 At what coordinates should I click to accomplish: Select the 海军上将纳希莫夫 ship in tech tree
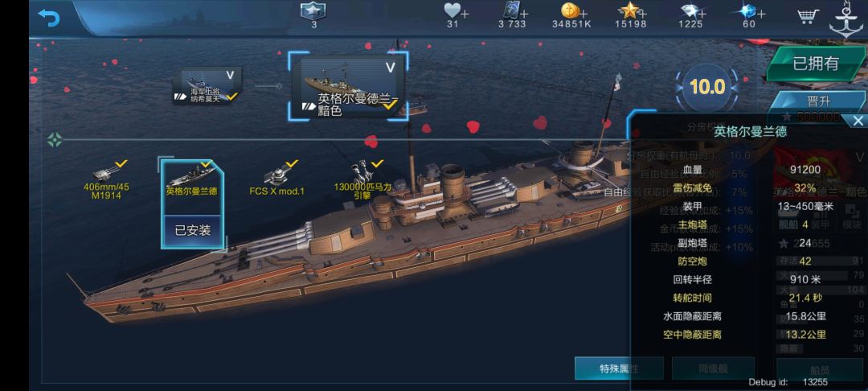[207, 86]
